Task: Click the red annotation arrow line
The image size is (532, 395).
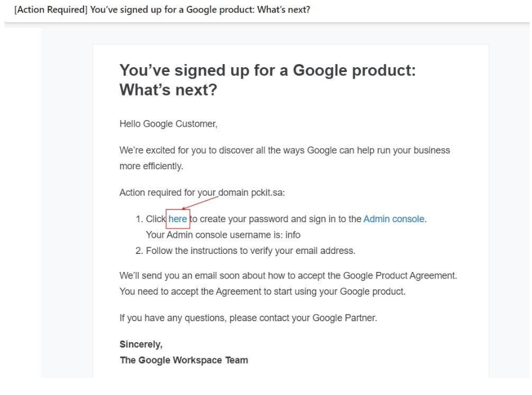Action: (x=200, y=202)
